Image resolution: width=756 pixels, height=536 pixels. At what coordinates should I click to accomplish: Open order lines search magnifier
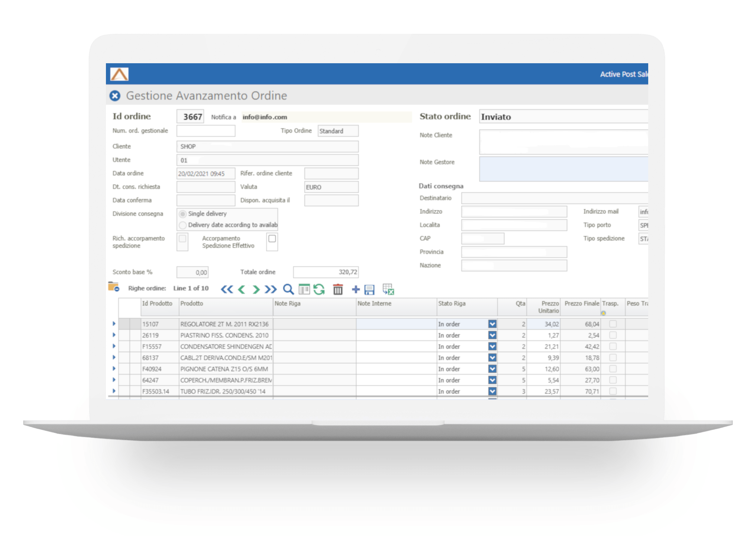(x=288, y=289)
